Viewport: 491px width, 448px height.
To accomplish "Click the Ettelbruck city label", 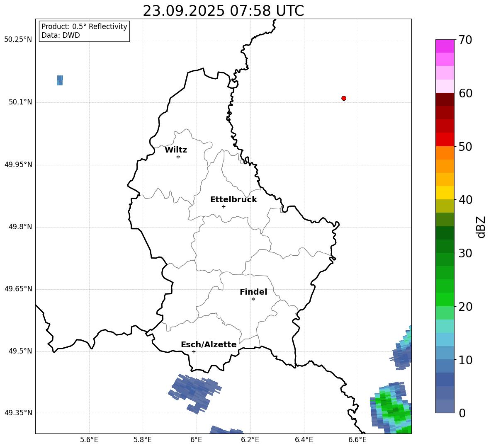I will 233,200.
